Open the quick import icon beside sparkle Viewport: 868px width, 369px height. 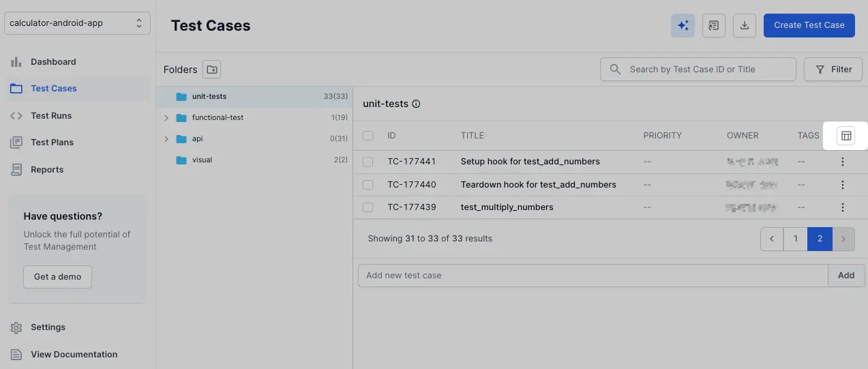click(713, 25)
